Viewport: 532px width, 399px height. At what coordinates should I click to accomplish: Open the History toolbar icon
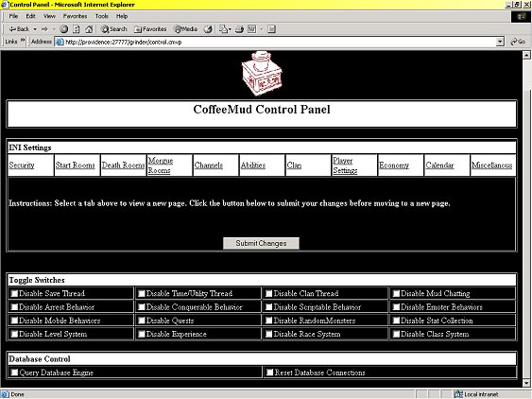tap(208, 29)
